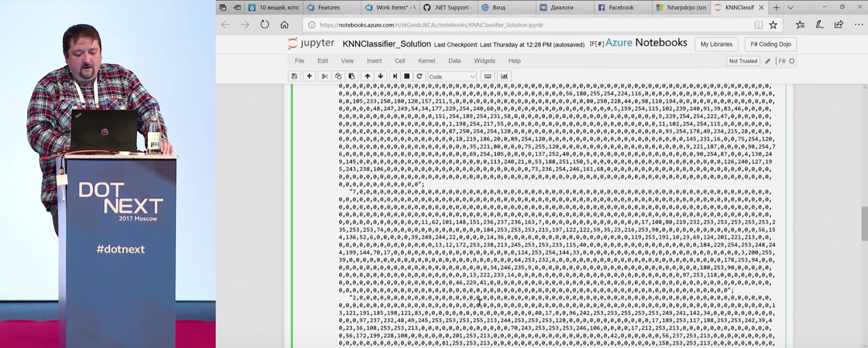Move selected cell up arrow
This screenshot has width=868, height=348.
click(367, 76)
